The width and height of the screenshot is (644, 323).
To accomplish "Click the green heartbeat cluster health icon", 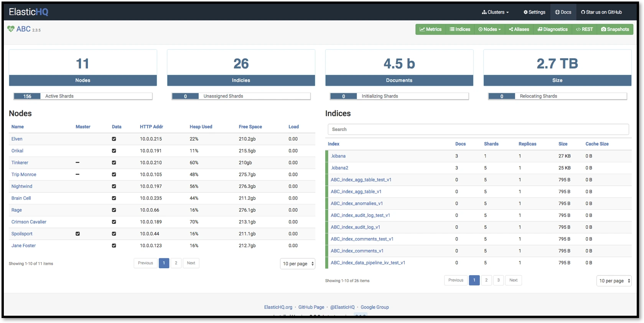I will click(x=11, y=29).
